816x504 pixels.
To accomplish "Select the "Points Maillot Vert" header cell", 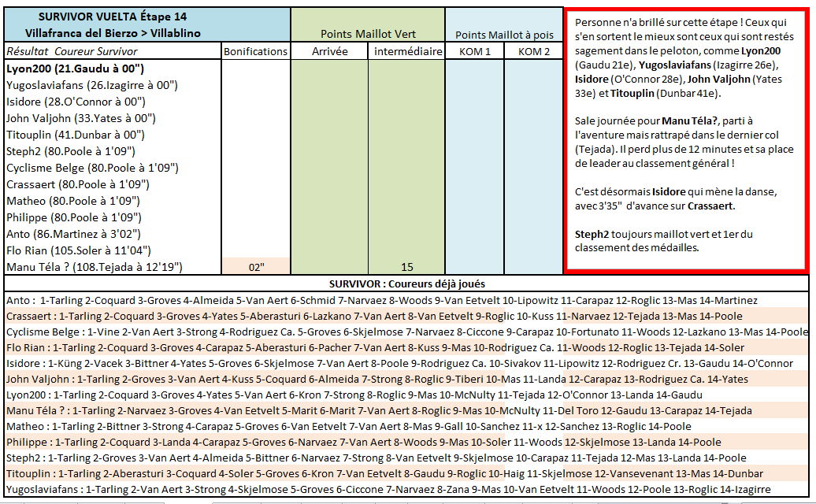I will 368,34.
